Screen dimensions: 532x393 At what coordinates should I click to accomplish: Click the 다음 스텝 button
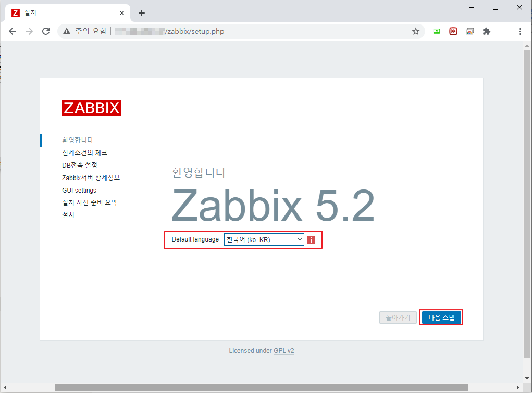(x=441, y=318)
